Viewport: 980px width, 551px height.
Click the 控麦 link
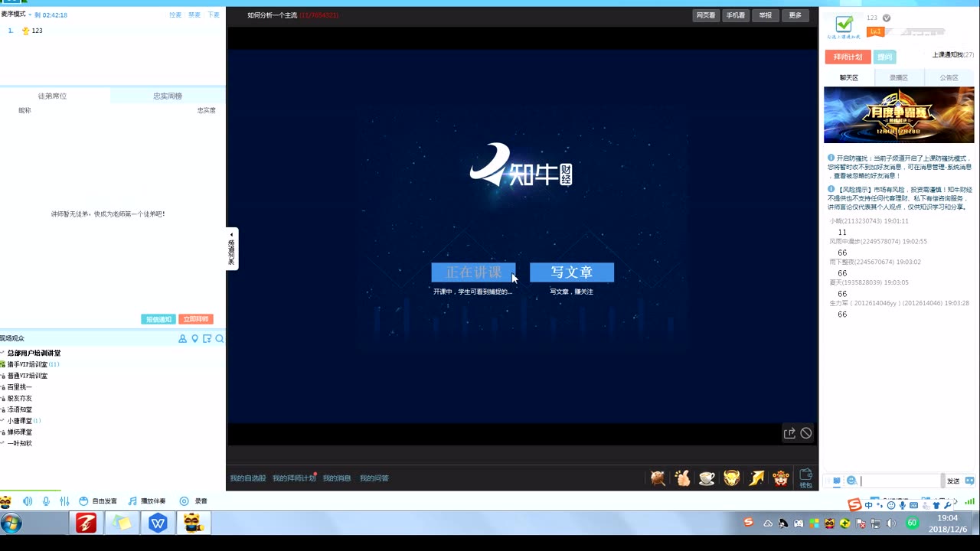click(175, 15)
